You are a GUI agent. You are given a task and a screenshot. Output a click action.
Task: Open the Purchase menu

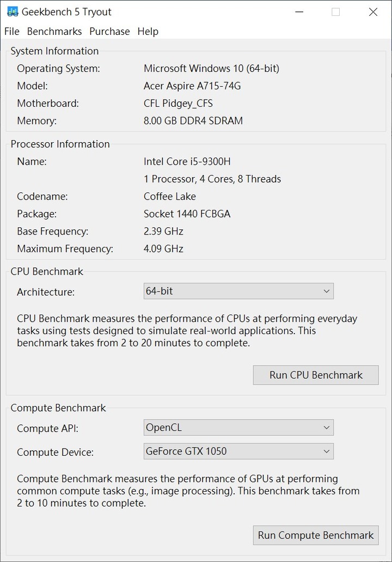tap(109, 32)
